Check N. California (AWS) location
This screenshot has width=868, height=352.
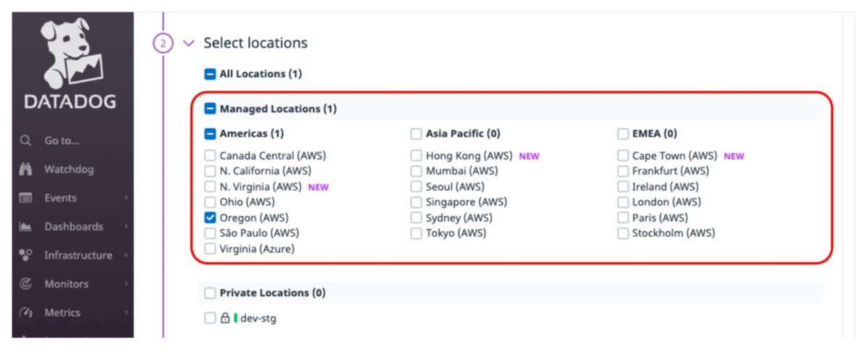coord(210,171)
